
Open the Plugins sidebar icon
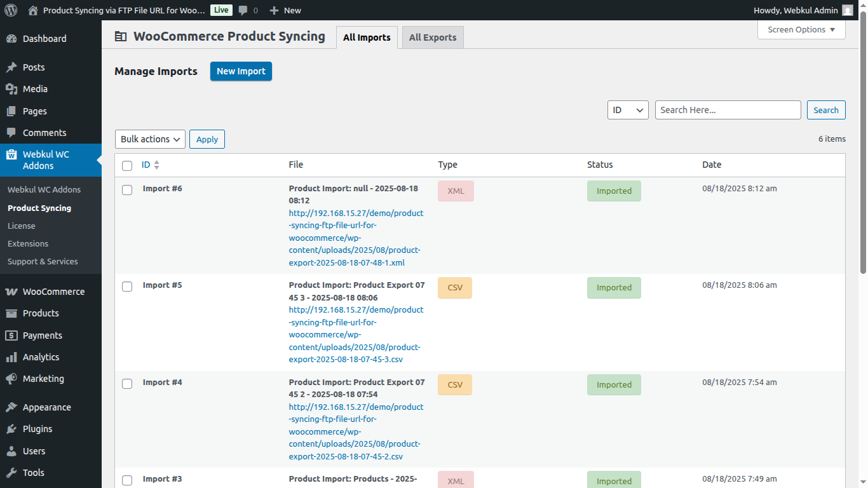[x=11, y=429]
